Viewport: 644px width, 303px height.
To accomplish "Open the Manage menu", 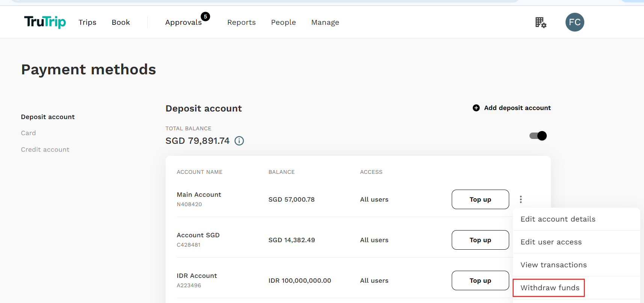I will tap(325, 23).
